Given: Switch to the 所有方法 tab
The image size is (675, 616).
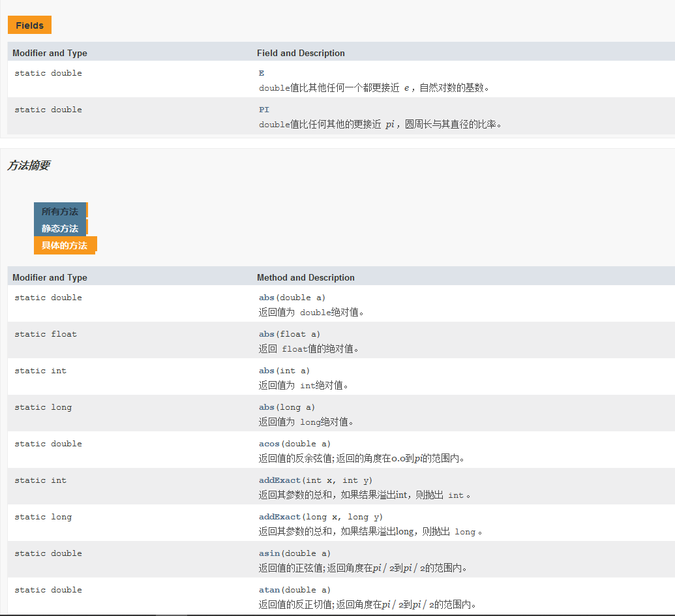Looking at the screenshot, I should [59, 211].
